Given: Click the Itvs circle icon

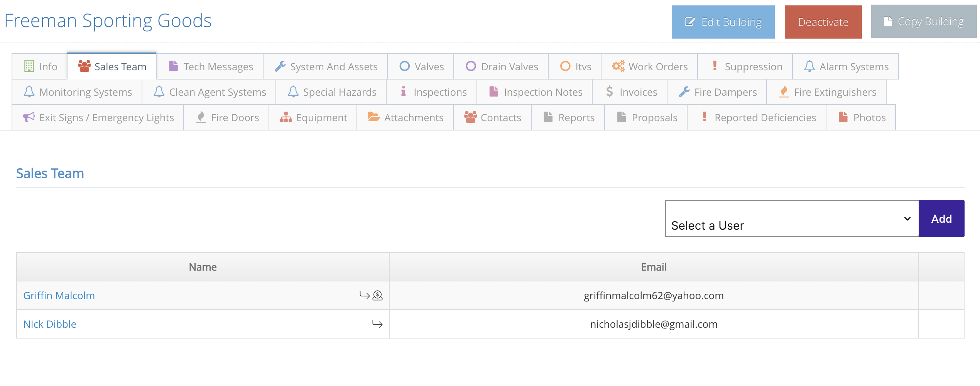Looking at the screenshot, I should (x=565, y=66).
